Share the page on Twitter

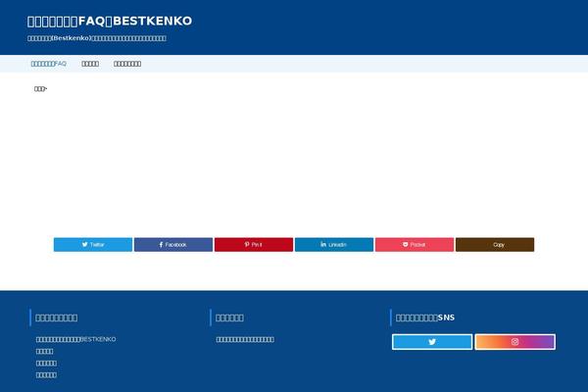[93, 245]
